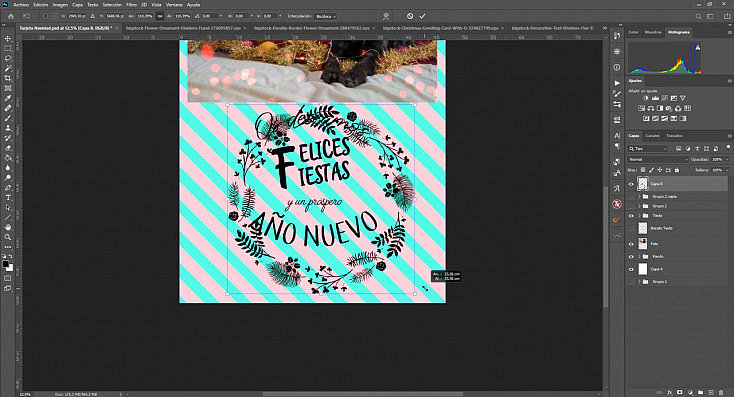The height and width of the screenshot is (397, 734).
Task: Select the Magic Wand tool
Action: (x=7, y=68)
